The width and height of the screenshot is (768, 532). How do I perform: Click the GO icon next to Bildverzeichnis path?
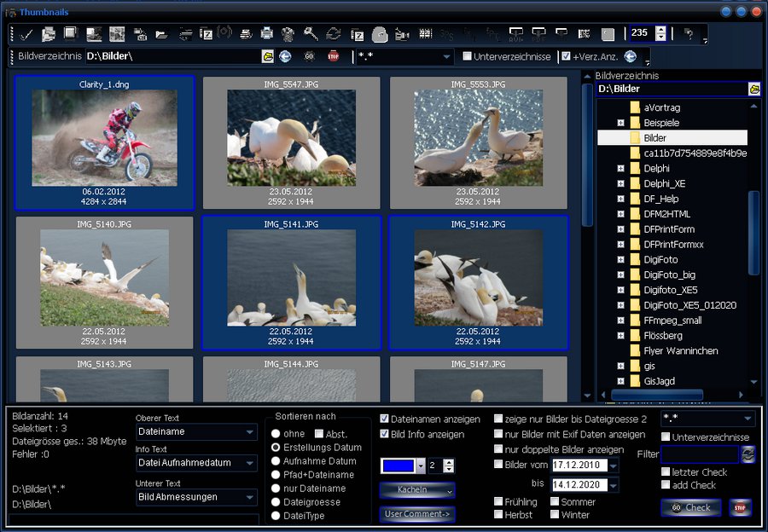(310, 57)
